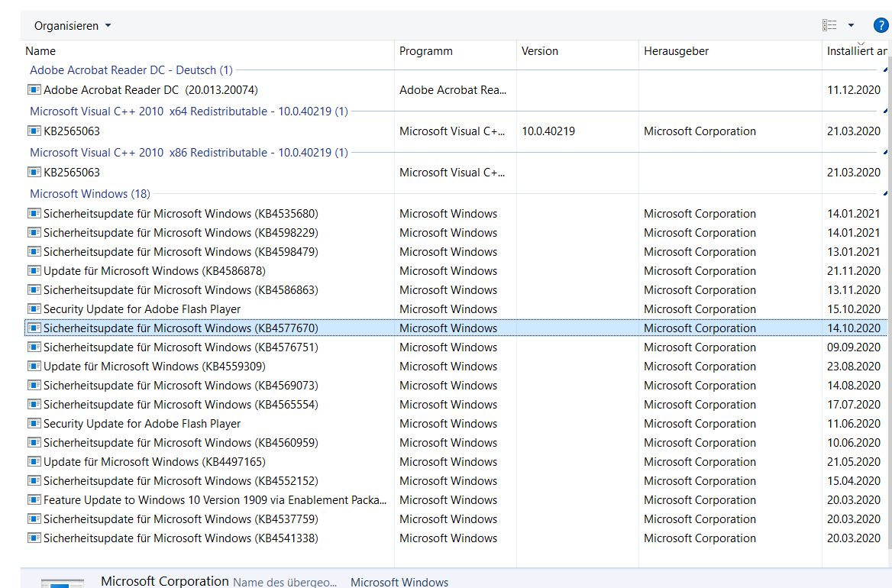Collapse the Visual C++ 2010 x64 Redistributable group
892x588 pixels.
click(x=885, y=111)
